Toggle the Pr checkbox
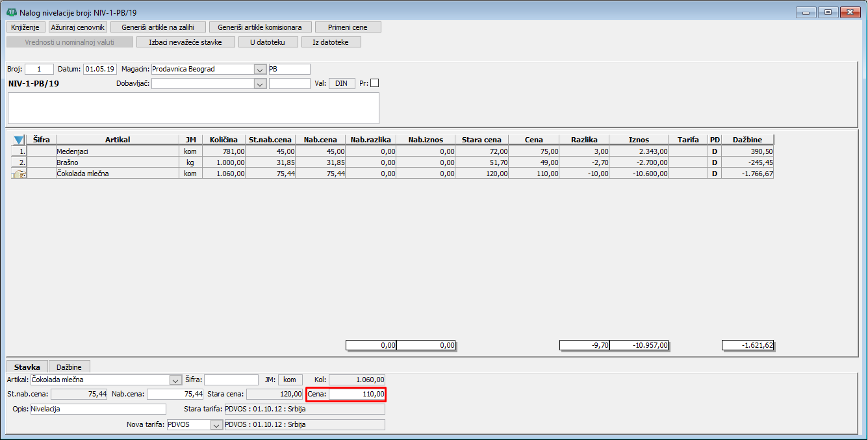The width and height of the screenshot is (868, 440). 374,84
